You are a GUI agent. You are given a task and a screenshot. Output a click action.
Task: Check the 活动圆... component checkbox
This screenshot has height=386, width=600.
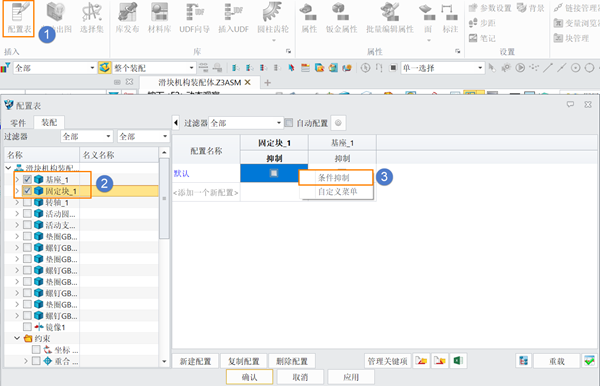(27, 213)
